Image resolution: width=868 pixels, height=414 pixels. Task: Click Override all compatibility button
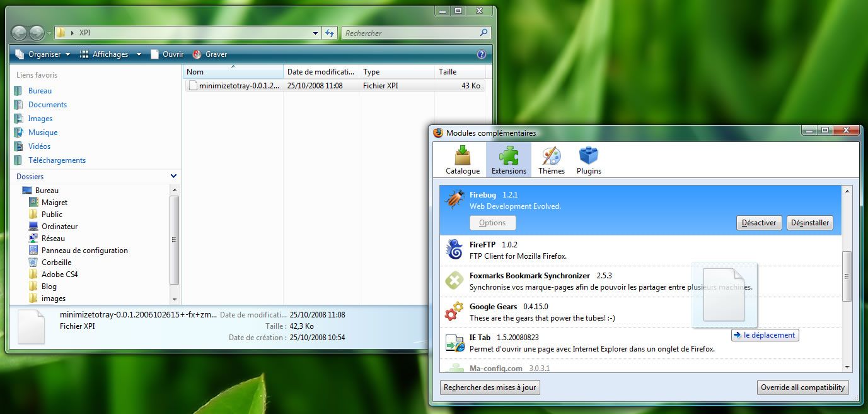[x=802, y=387]
